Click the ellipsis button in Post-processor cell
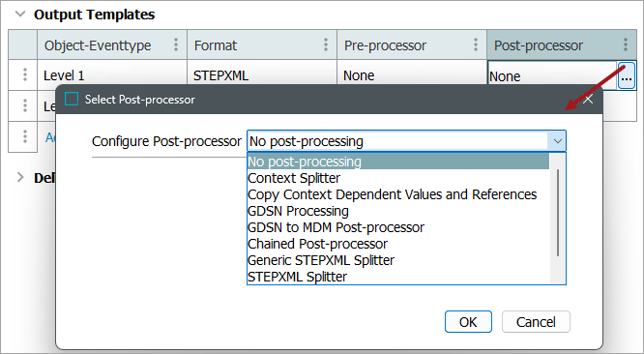Viewport: 644px width, 354px height. pyautogui.click(x=627, y=75)
